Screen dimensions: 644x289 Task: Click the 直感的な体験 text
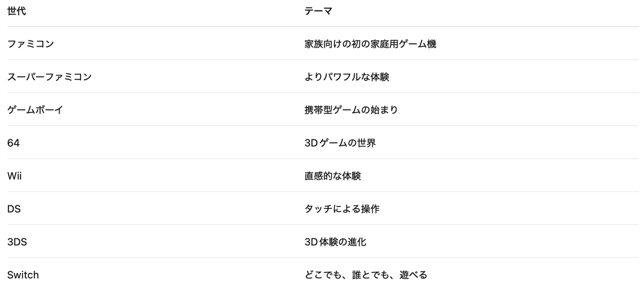pos(333,176)
